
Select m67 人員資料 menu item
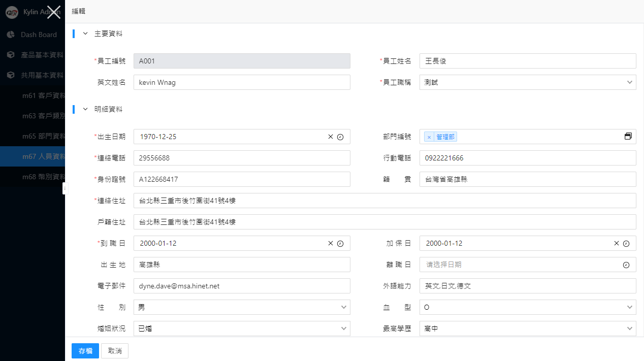point(43,156)
